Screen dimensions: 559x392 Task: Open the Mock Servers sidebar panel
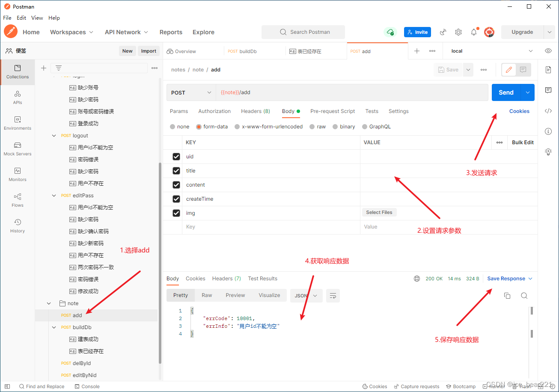pos(18,148)
